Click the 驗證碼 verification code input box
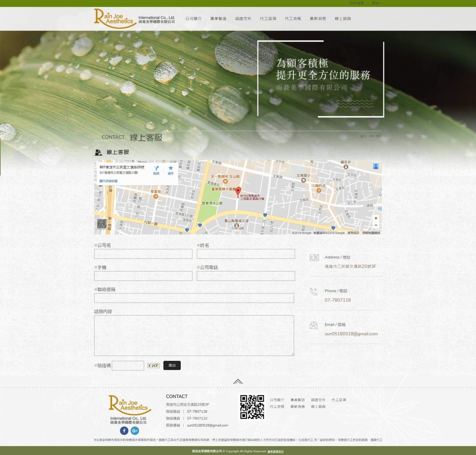This screenshot has height=455, width=476. [128, 366]
